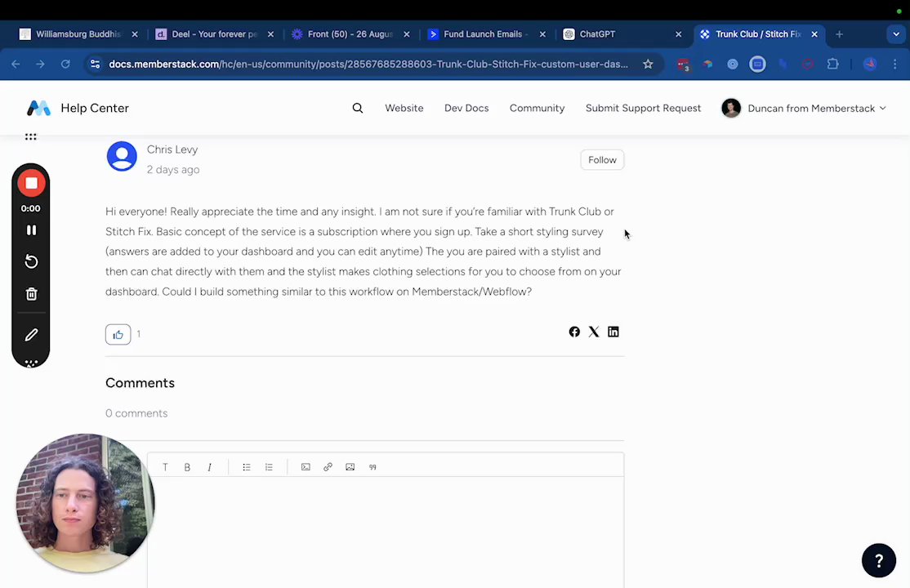Open the pen drawing tool
Viewport: 910px width, 588px height.
[31, 335]
